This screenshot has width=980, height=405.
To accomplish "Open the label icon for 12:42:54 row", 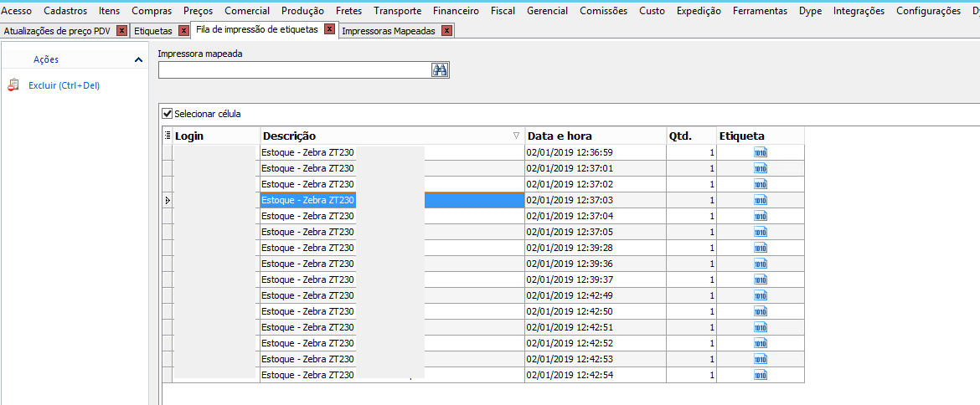I will [x=760, y=375].
